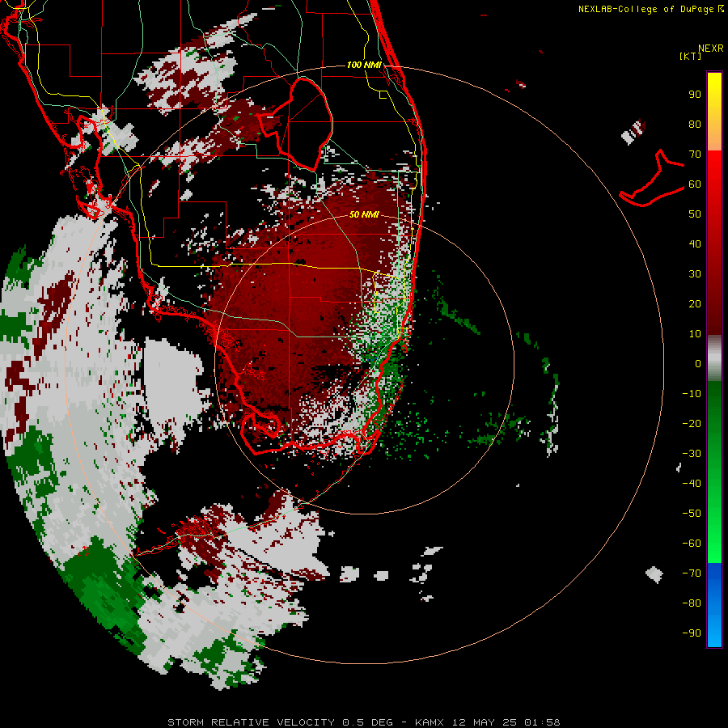Click the '-70' value on the velocity scale
This screenshot has height=728, width=728.
point(692,574)
